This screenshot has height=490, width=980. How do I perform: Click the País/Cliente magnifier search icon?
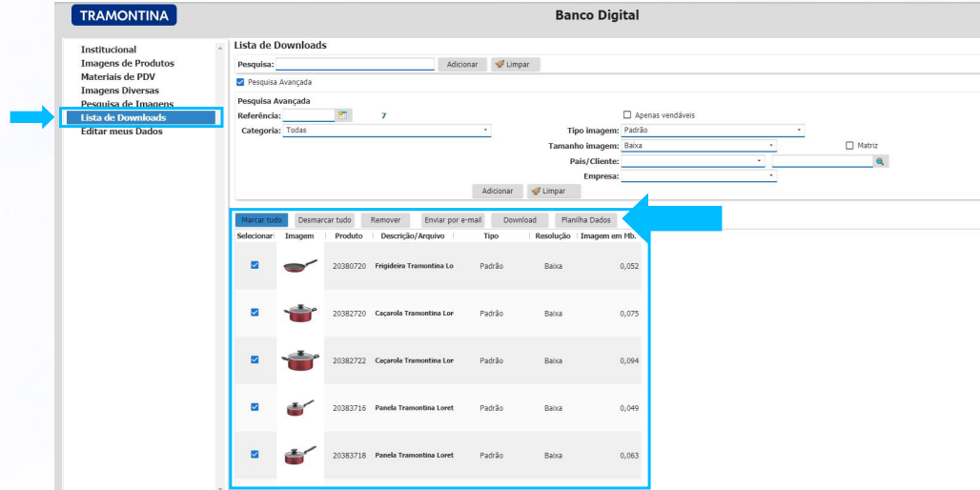click(x=880, y=161)
